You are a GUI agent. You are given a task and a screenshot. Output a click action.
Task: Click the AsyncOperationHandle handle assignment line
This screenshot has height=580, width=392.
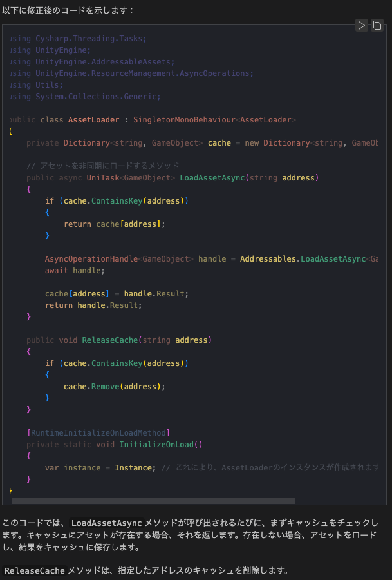[212, 259]
